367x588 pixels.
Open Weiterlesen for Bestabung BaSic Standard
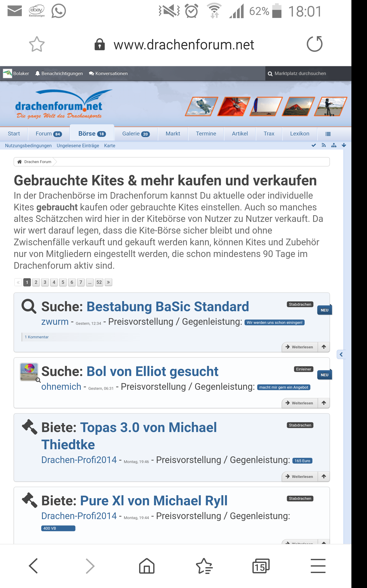point(300,347)
